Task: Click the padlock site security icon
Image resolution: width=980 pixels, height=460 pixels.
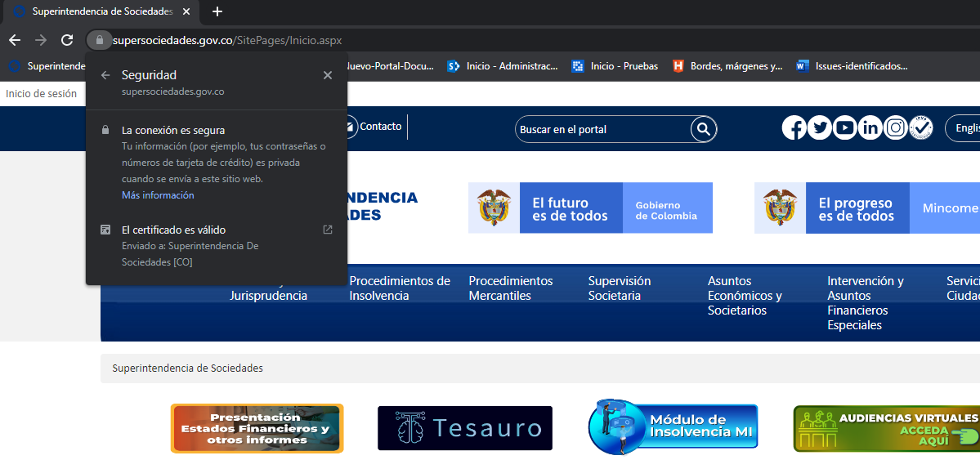Action: 99,40
